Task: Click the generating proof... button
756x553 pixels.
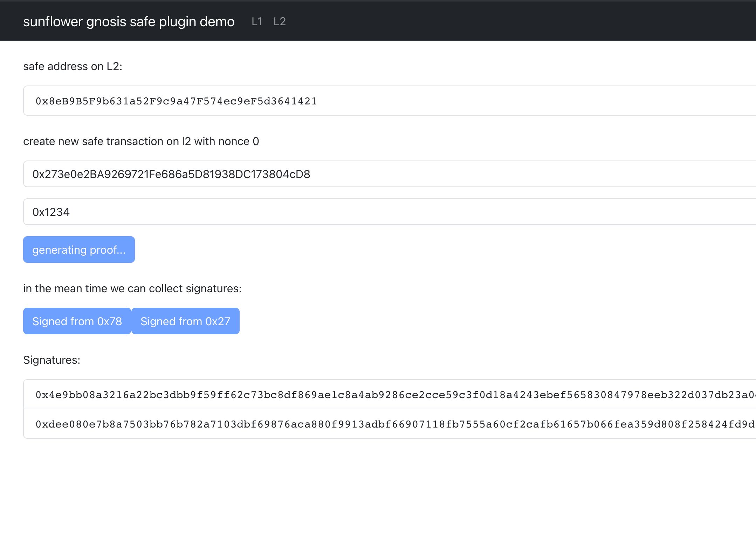Action: tap(79, 250)
